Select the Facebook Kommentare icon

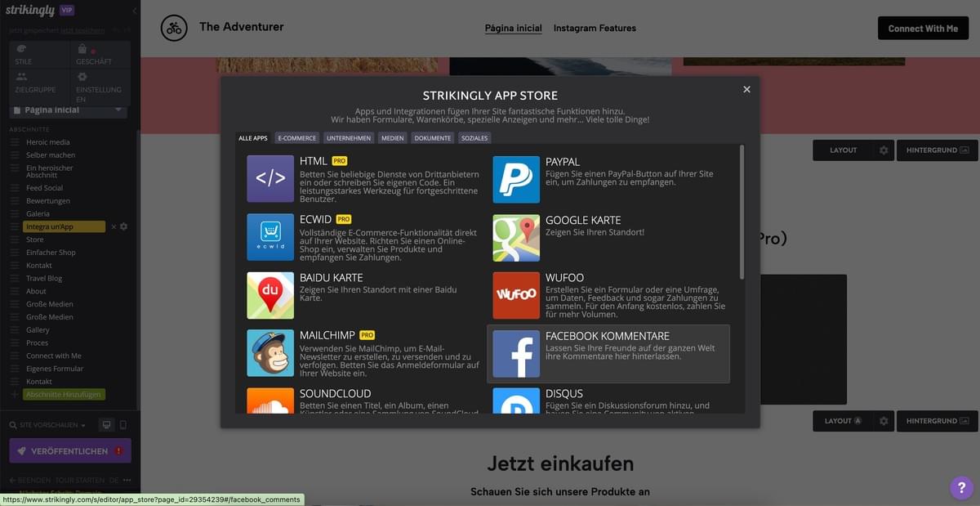(x=516, y=353)
